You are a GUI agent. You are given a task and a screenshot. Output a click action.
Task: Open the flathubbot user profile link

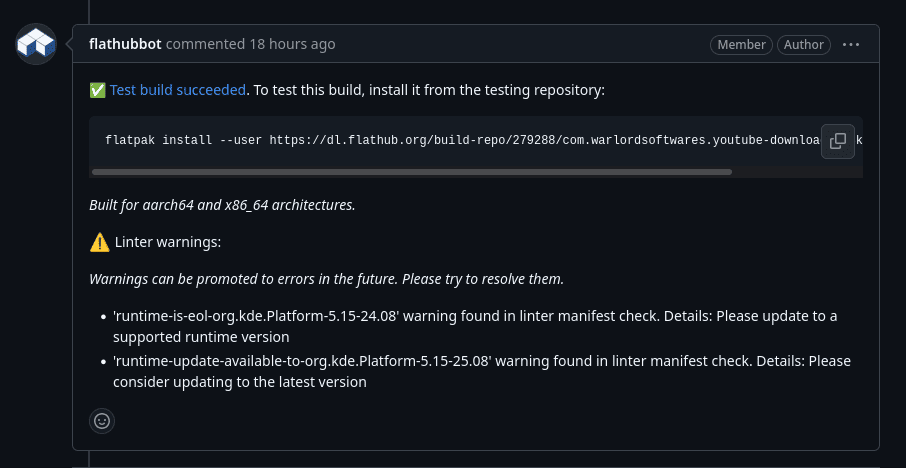point(125,44)
